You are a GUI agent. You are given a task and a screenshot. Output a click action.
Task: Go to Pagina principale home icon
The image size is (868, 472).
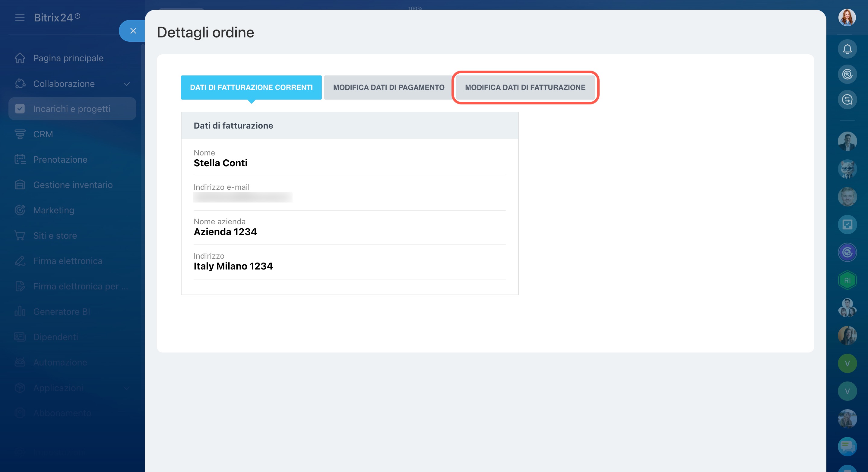click(x=20, y=58)
